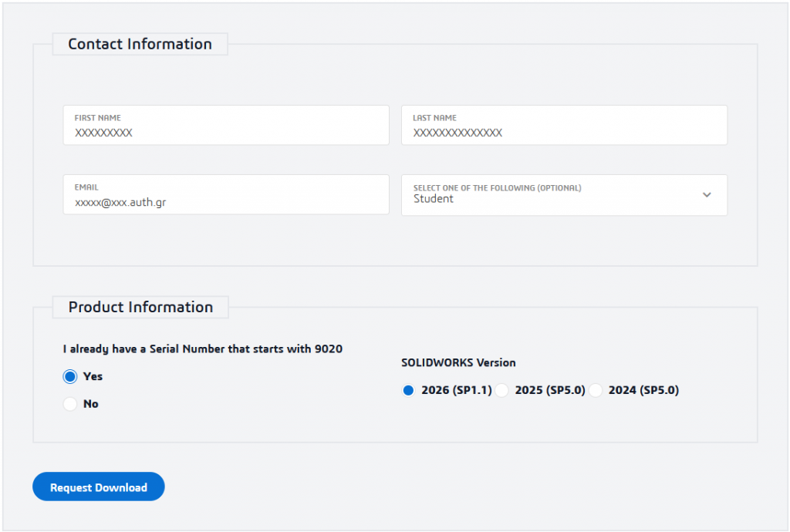Viewport: 790px width, 532px height.
Task: Choose the No radio button
Action: [x=70, y=404]
